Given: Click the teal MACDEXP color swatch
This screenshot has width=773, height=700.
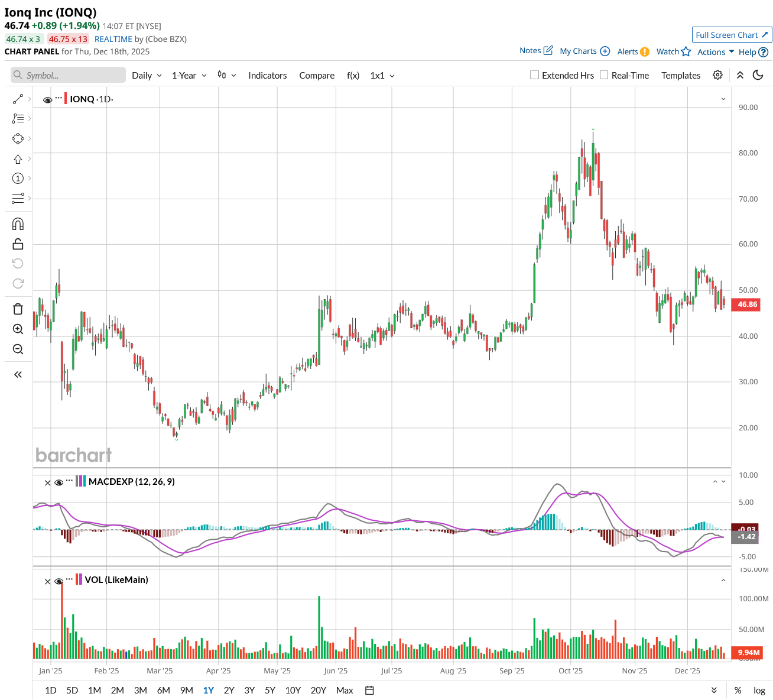Looking at the screenshot, I should 85,481.
